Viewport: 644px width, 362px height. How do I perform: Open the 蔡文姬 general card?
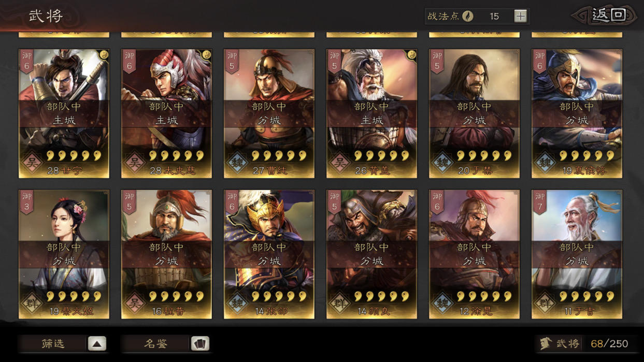(x=64, y=254)
